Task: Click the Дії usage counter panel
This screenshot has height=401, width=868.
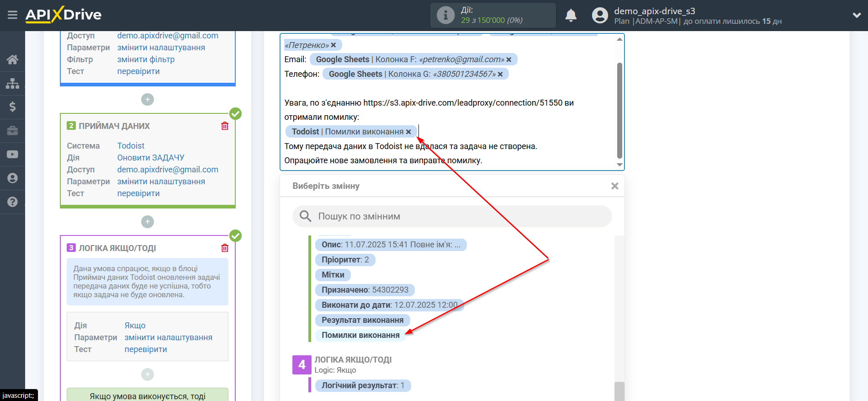Action: coord(493,15)
